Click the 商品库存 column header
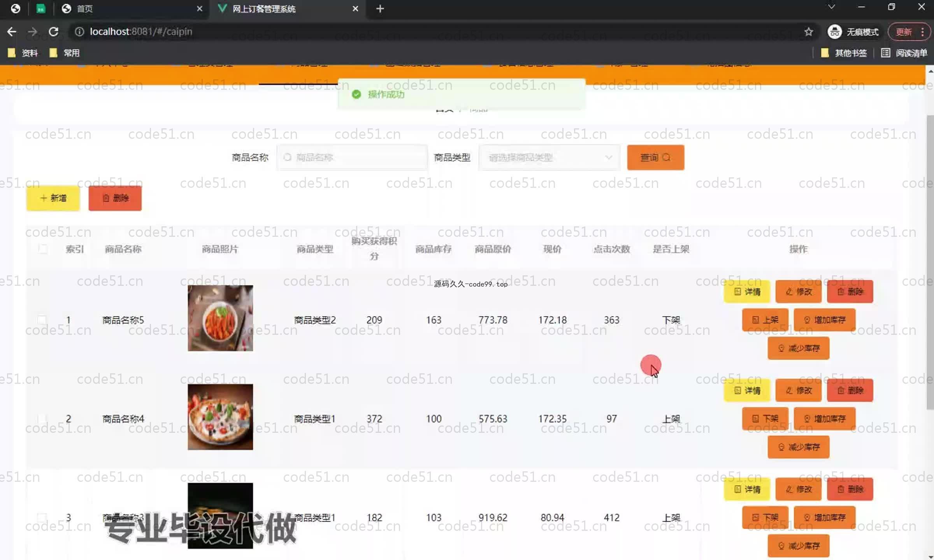Viewport: 934px width, 560px height. coord(434,249)
